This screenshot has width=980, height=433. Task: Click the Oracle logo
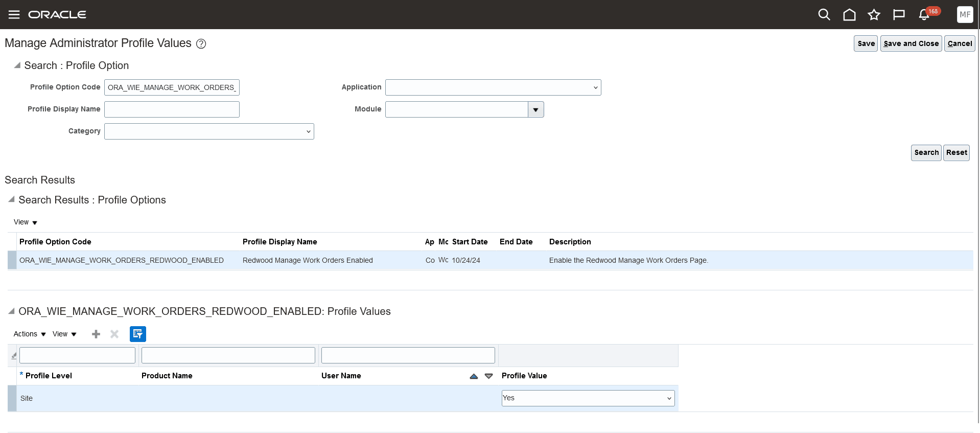[57, 14]
